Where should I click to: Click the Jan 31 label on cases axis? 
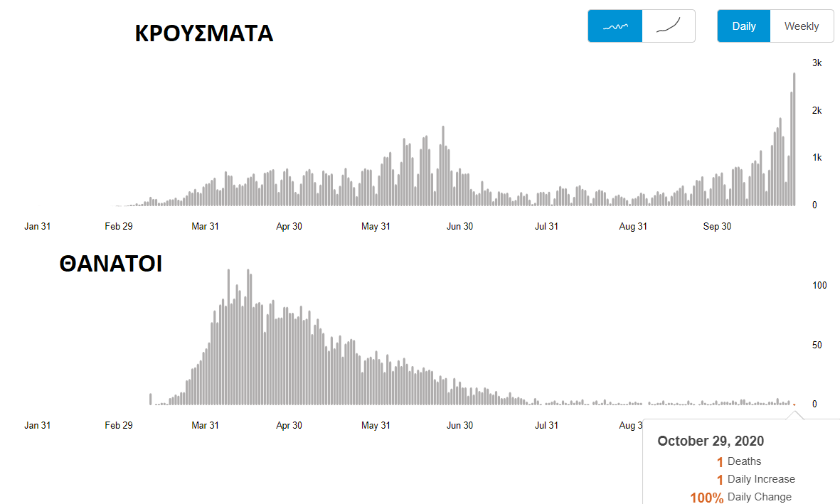point(37,227)
